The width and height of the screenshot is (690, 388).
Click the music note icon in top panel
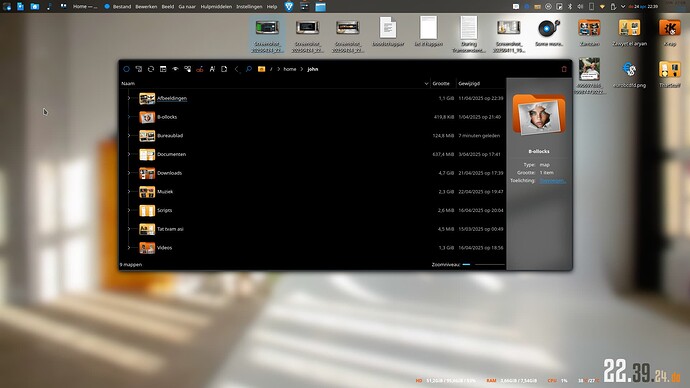click(x=49, y=6)
